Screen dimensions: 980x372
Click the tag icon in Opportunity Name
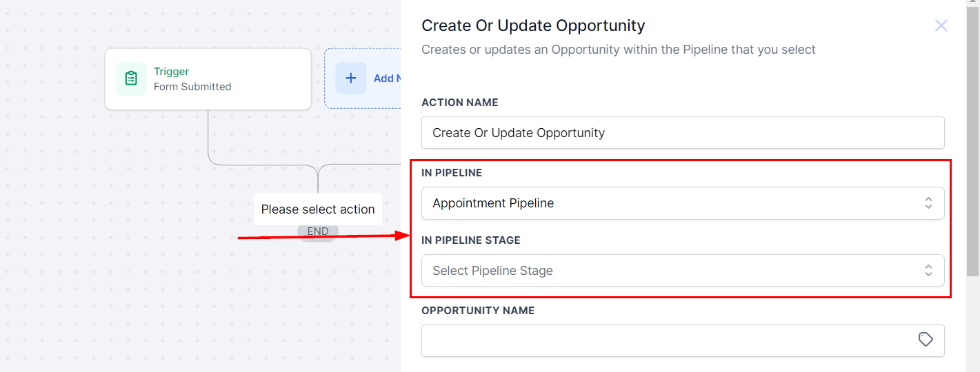click(926, 340)
